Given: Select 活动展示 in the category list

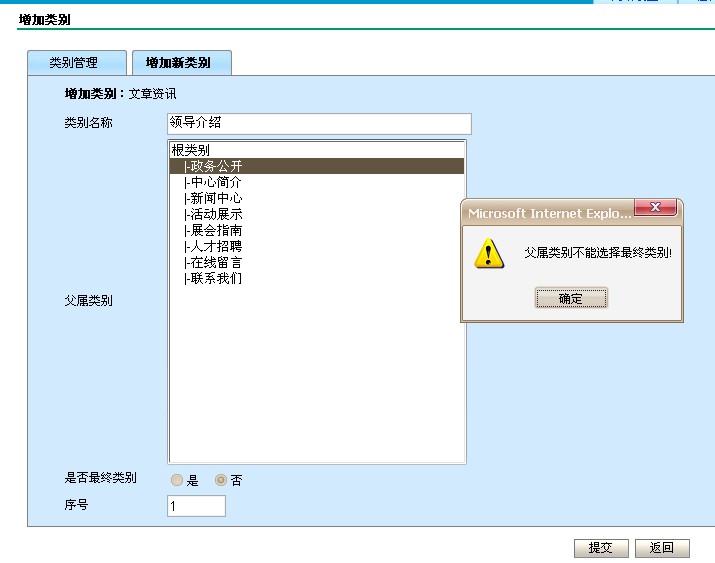Looking at the screenshot, I should [x=215, y=214].
